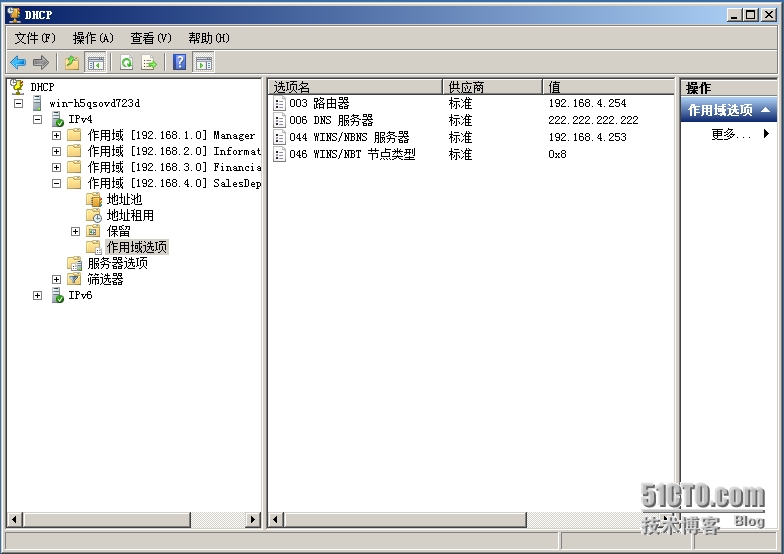Image resolution: width=784 pixels, height=554 pixels.
Task: Click the option icon for 044 WINS/NBNS 服务器
Action: tap(279, 138)
